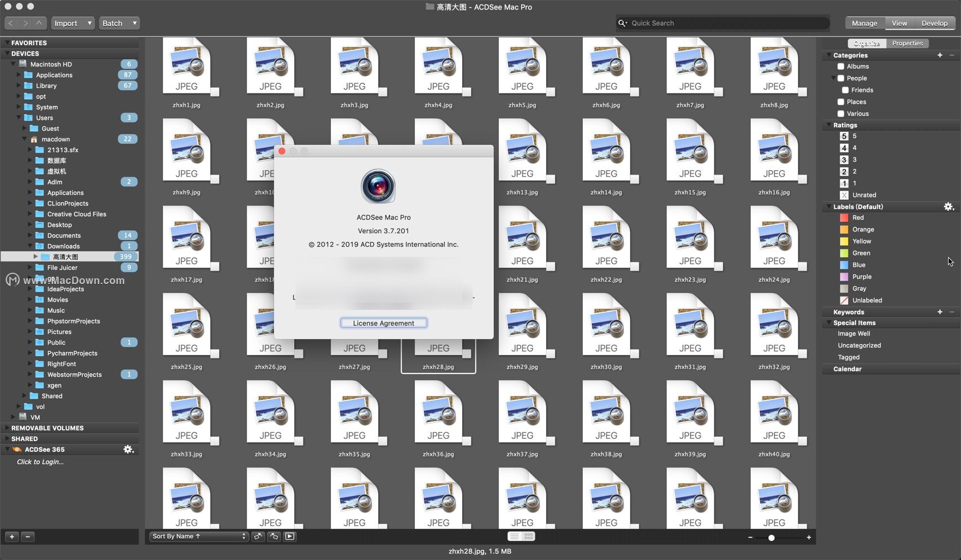Click the magnifier icon in Quick Search
This screenshot has width=961, height=560.
pos(622,23)
